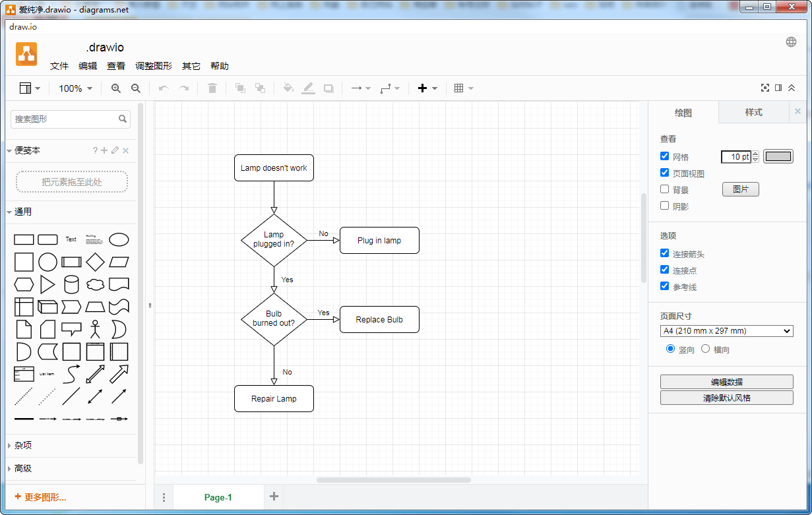This screenshot has width=812, height=515.
Task: Switch to the 样式 tab
Action: pyautogui.click(x=753, y=113)
